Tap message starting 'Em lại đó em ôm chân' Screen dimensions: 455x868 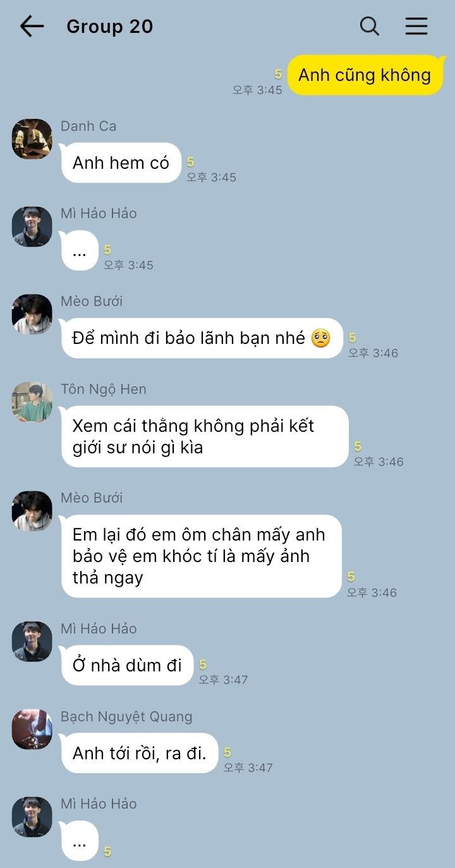point(201,556)
